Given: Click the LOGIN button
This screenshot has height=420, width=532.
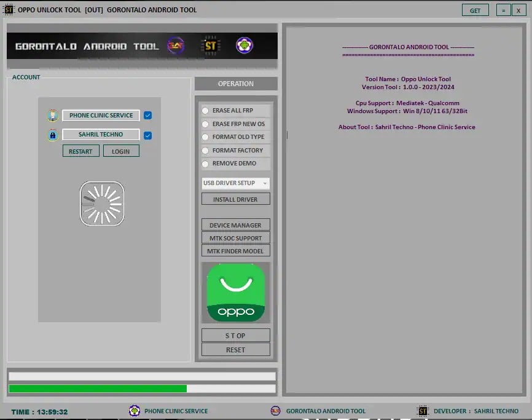Looking at the screenshot, I should coord(121,151).
